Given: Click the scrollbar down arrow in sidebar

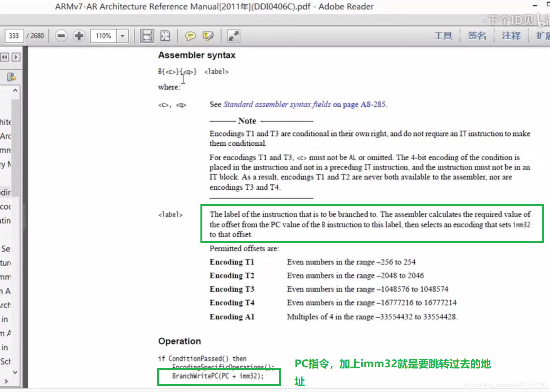Looking at the screenshot, I should (x=15, y=372).
